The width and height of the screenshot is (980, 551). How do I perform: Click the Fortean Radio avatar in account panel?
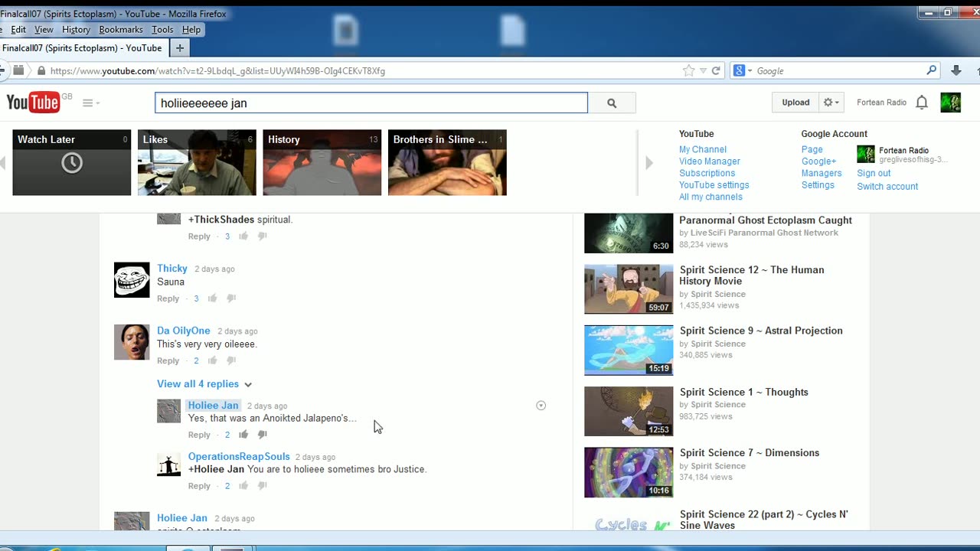point(866,154)
